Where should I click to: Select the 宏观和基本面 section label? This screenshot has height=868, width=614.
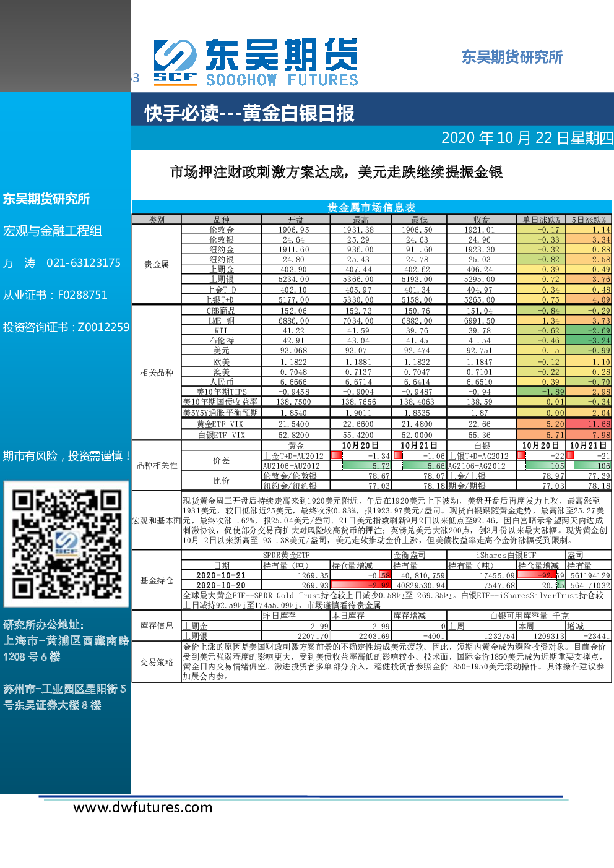pos(157,520)
